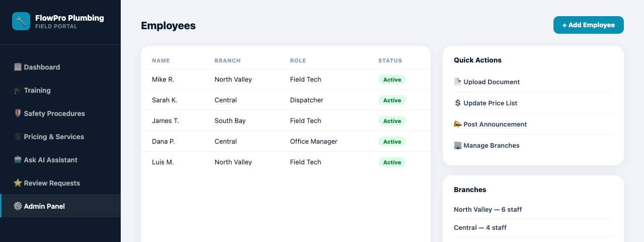Click the STATUS column header

(390, 60)
